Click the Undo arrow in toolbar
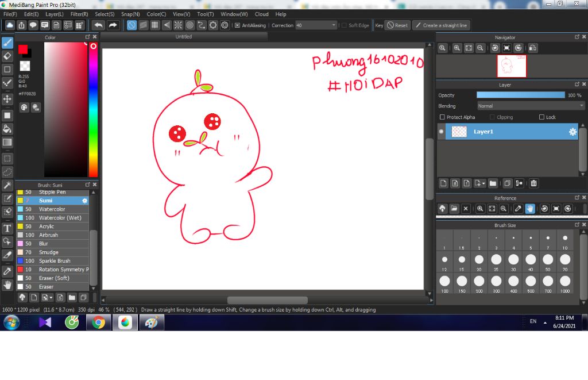The image size is (588, 380). click(98, 25)
